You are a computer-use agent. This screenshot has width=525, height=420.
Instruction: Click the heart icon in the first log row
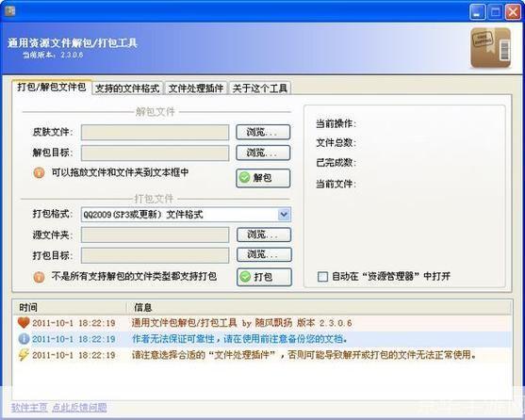coord(24,323)
